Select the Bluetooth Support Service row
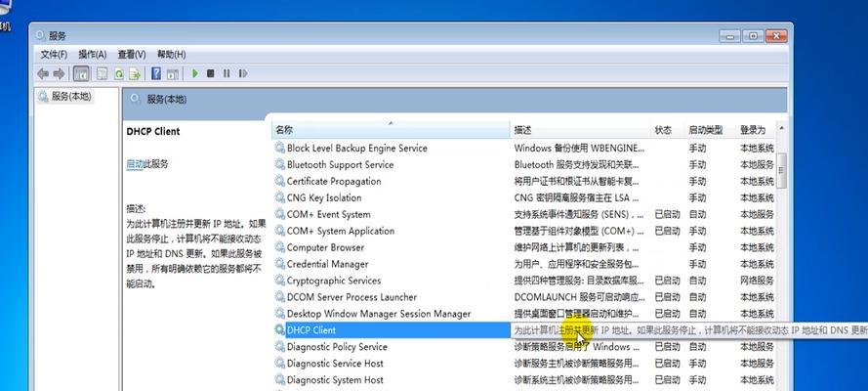 (x=524, y=164)
